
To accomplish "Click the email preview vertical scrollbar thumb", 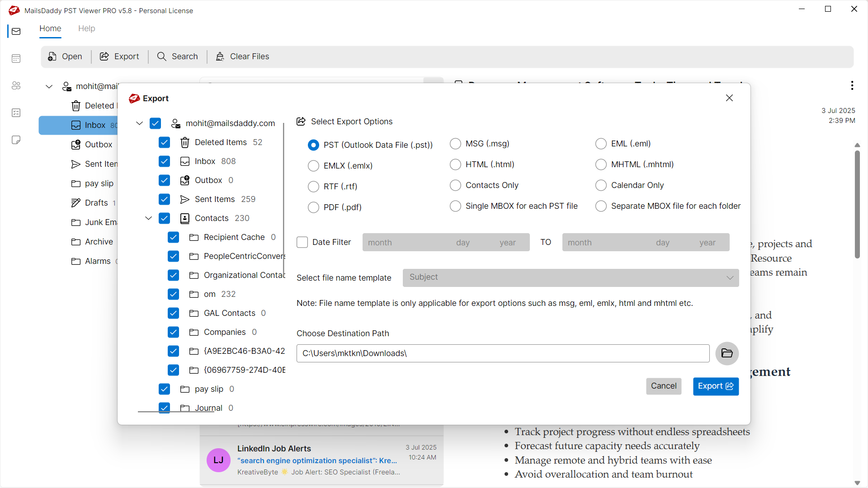I will point(857,204).
